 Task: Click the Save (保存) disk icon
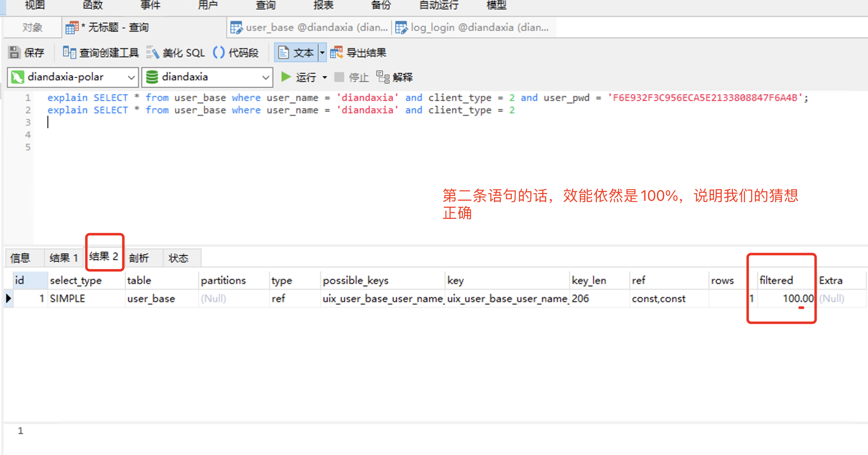click(15, 53)
